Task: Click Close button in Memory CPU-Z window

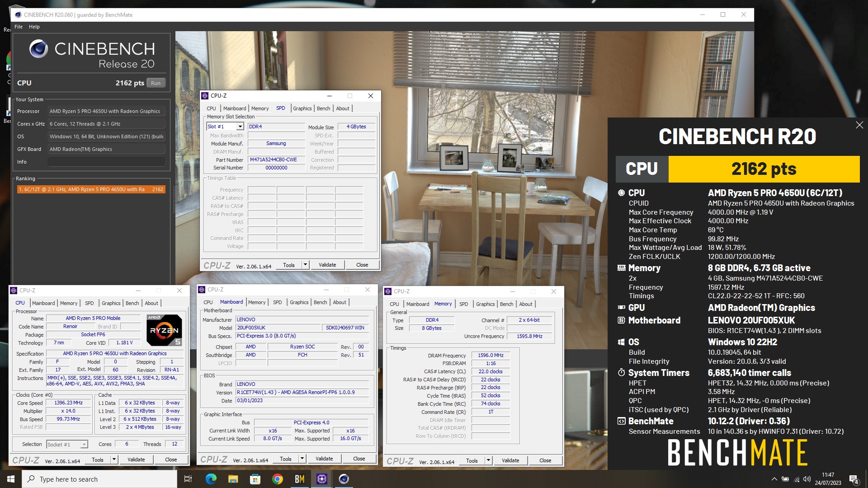Action: pyautogui.click(x=545, y=460)
